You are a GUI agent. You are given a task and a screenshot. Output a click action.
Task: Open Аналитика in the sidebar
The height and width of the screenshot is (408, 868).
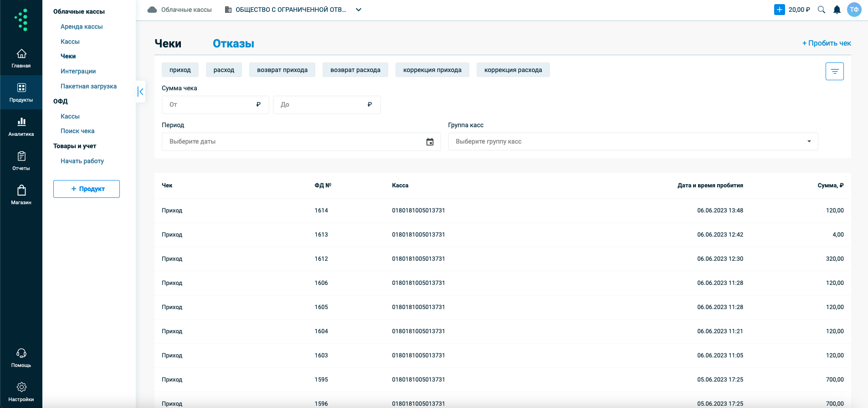[21, 127]
